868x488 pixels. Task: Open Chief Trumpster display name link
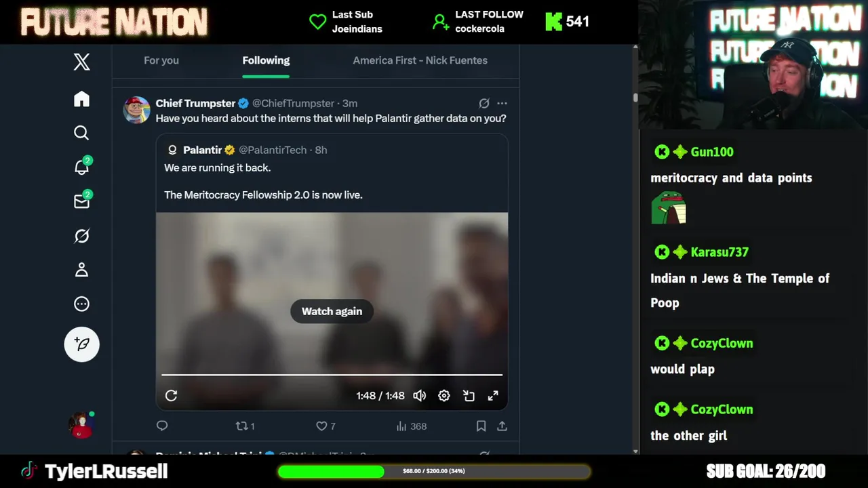tap(195, 103)
